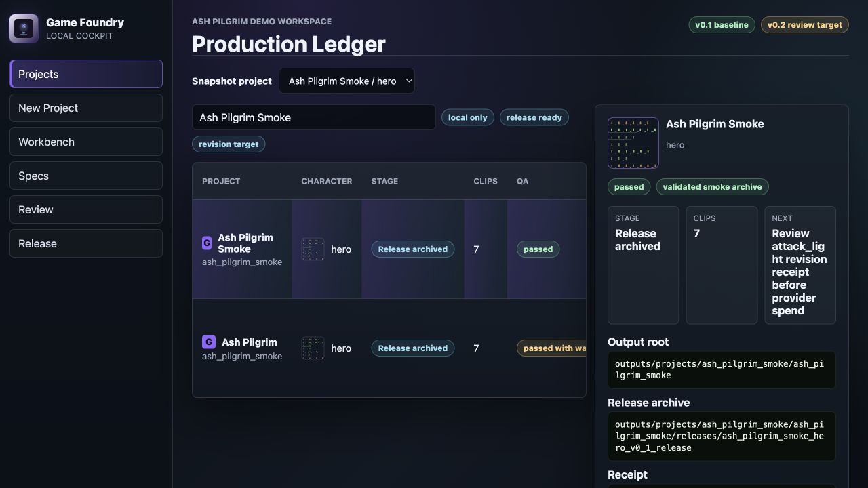
Task: Click the Ash Pilgrim Smoke search field
Action: pos(314,117)
